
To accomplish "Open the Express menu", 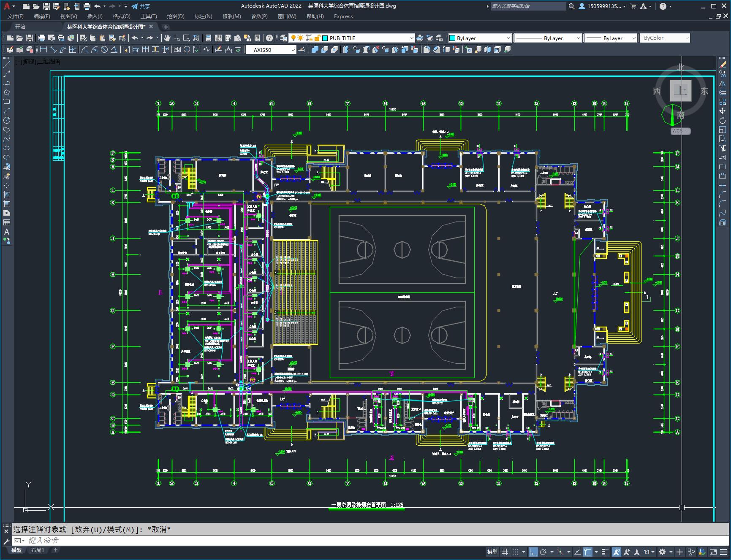I will click(343, 16).
